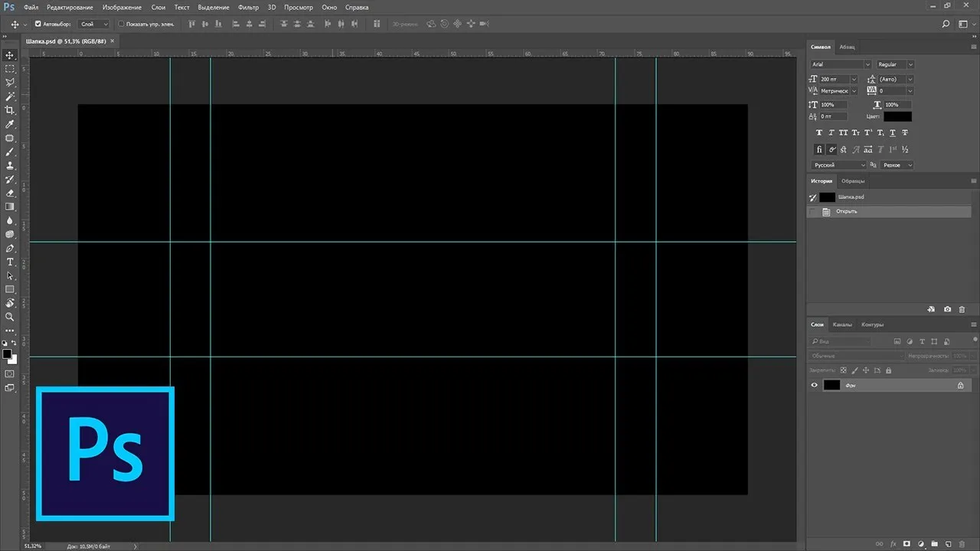Open the Фильтр menu
The height and width of the screenshot is (551, 980).
click(248, 7)
